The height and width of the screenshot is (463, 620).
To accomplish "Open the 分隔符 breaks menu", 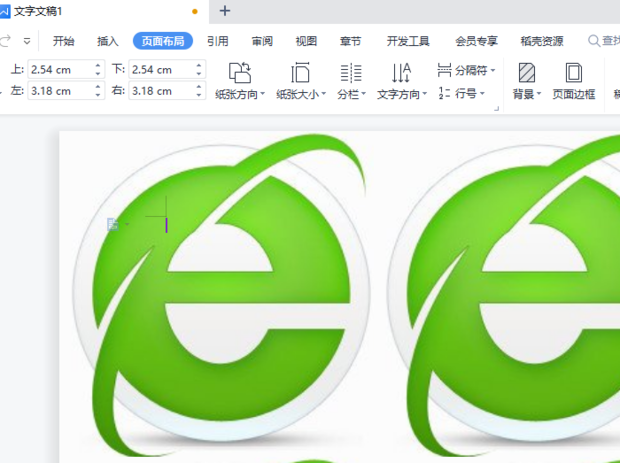I will (466, 70).
